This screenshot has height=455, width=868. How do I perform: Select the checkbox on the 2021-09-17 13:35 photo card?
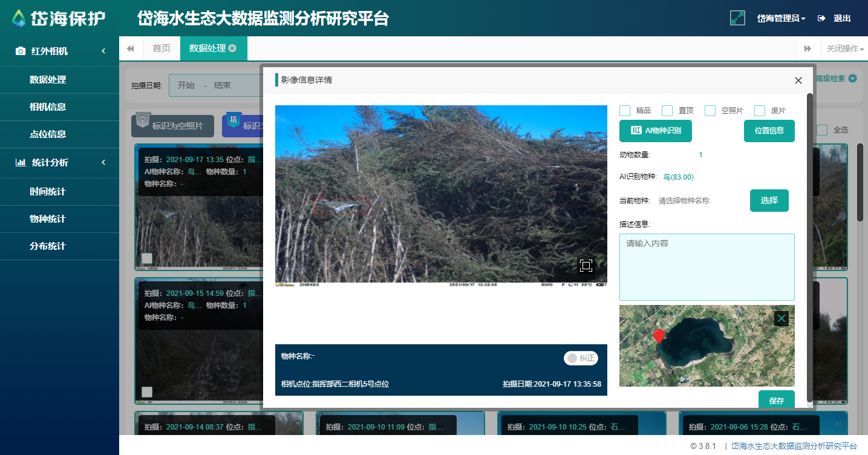pyautogui.click(x=147, y=258)
